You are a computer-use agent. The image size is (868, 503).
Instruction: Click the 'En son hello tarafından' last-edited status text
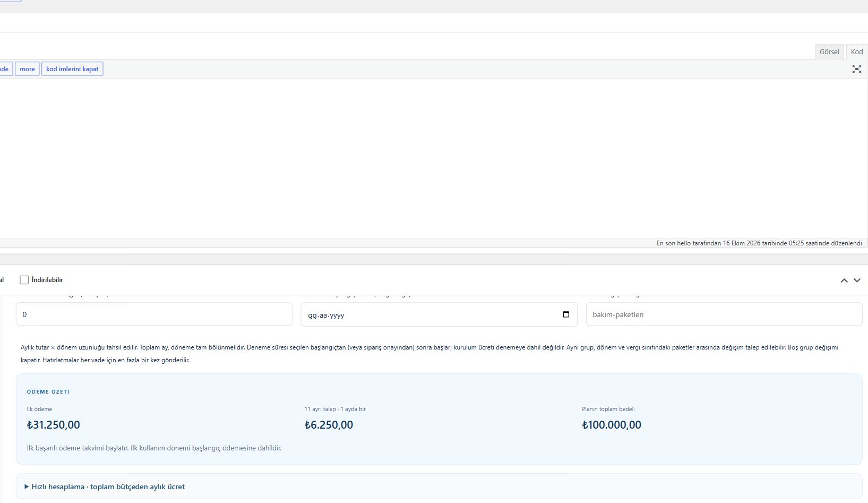click(759, 243)
